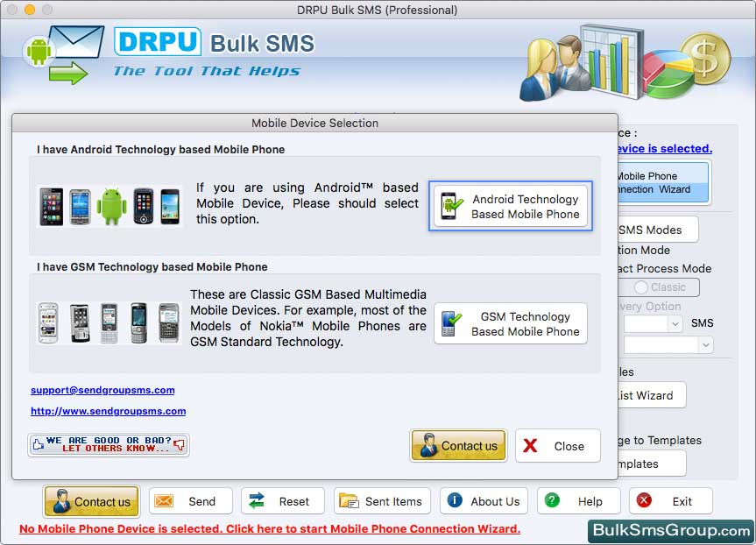Click the thumbs up icon on feedback banner
Viewport: 756px width, 545px height.
point(38,445)
